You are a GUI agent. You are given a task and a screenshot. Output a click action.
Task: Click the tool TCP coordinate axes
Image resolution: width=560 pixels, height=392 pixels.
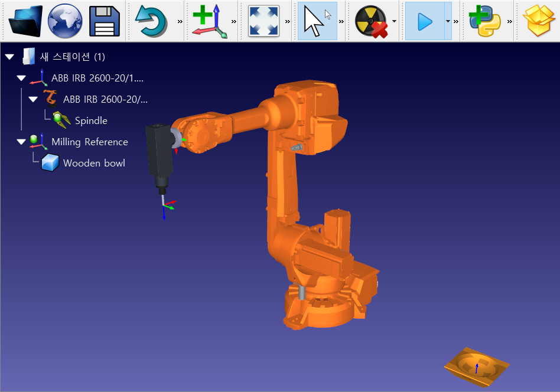tap(168, 209)
